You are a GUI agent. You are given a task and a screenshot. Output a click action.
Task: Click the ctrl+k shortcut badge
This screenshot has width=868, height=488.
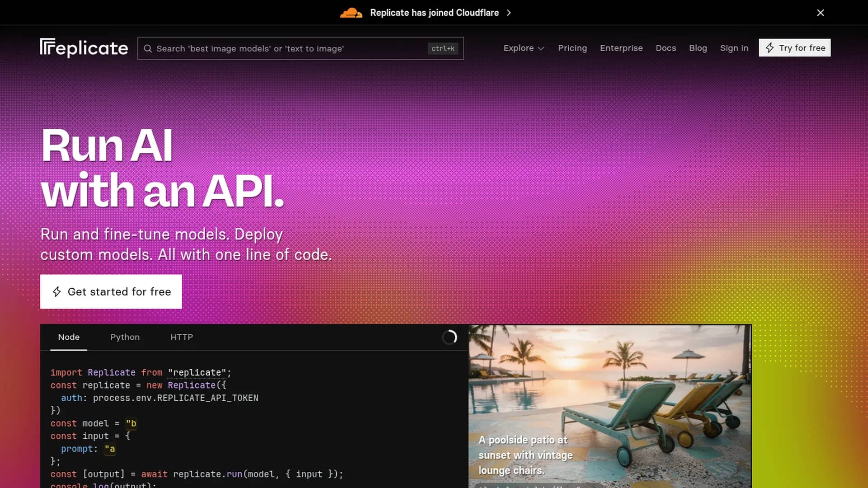[x=443, y=48]
